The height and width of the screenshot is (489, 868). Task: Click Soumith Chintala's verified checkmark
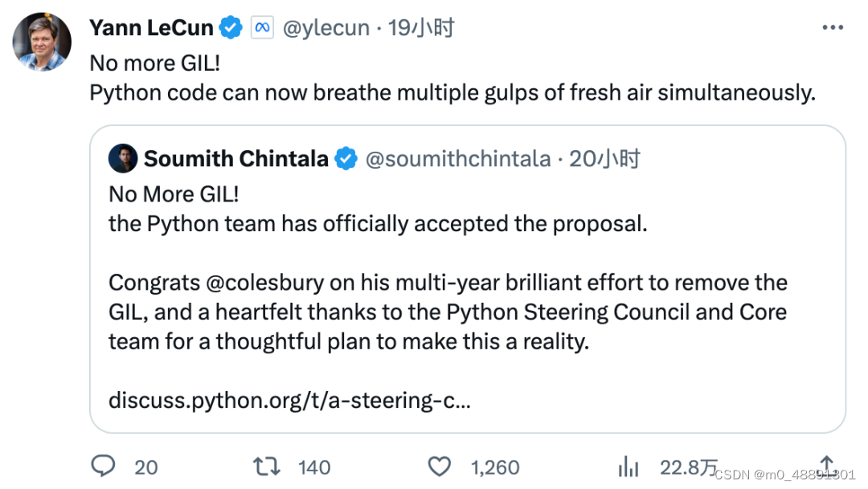click(x=346, y=158)
